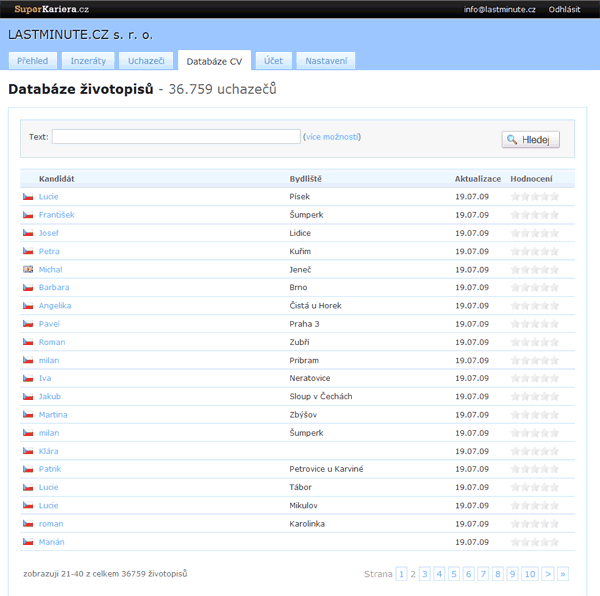This screenshot has width=600, height=596.
Task: Click the Neratovice residence cell
Action: tap(310, 378)
